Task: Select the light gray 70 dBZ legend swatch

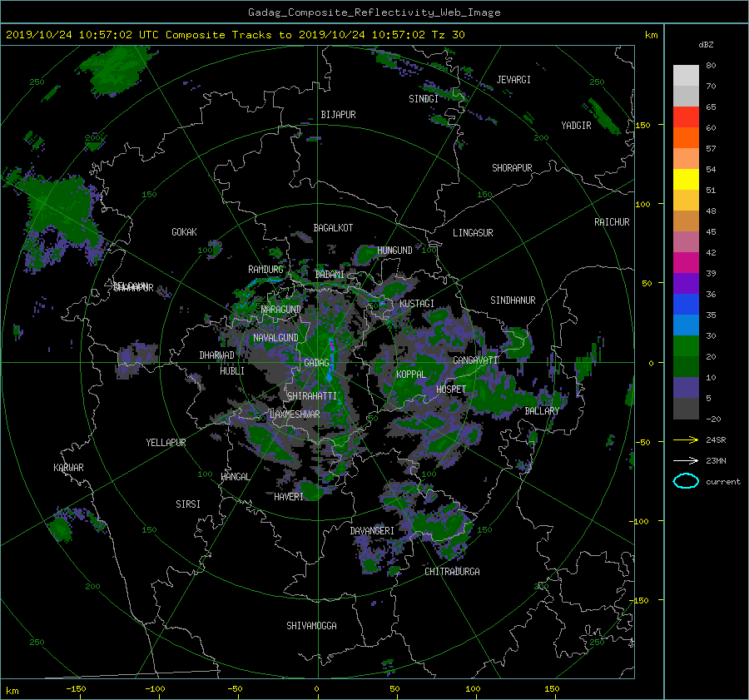Action: point(686,76)
